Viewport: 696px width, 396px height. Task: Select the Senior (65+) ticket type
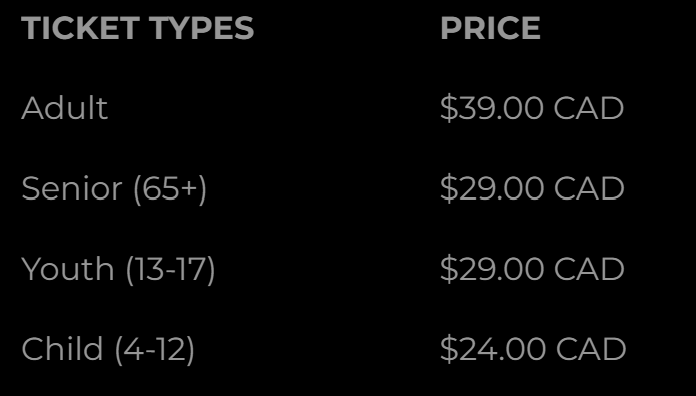tap(114, 189)
